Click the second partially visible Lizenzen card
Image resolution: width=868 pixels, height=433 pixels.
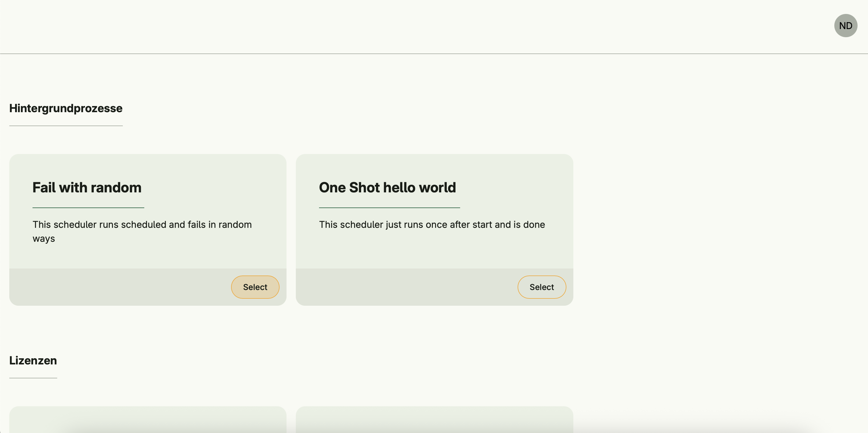click(x=434, y=420)
